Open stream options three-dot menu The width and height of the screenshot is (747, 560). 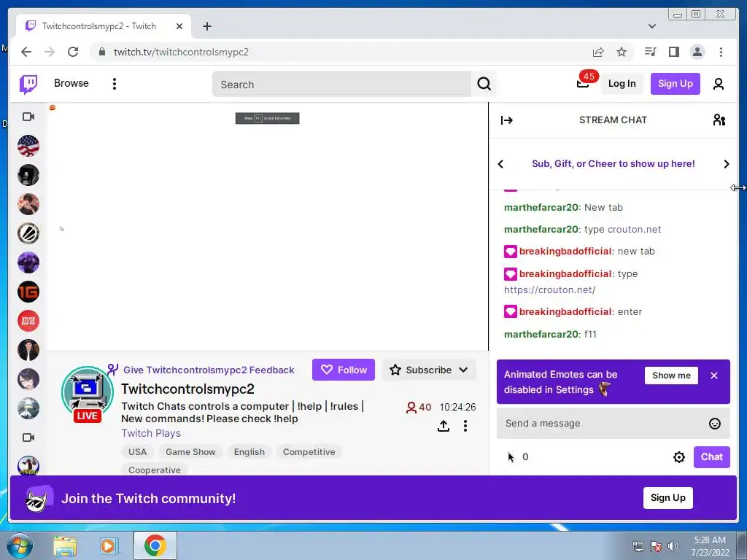[x=465, y=426]
